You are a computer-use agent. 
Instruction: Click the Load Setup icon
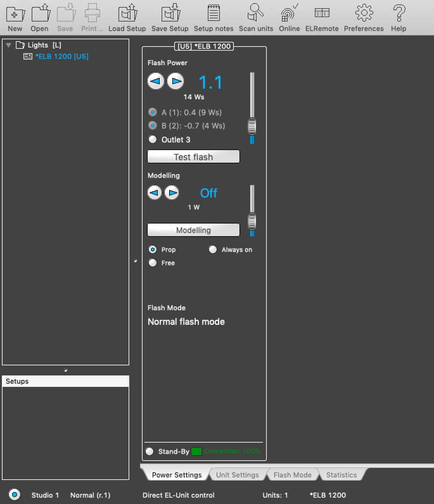click(127, 13)
